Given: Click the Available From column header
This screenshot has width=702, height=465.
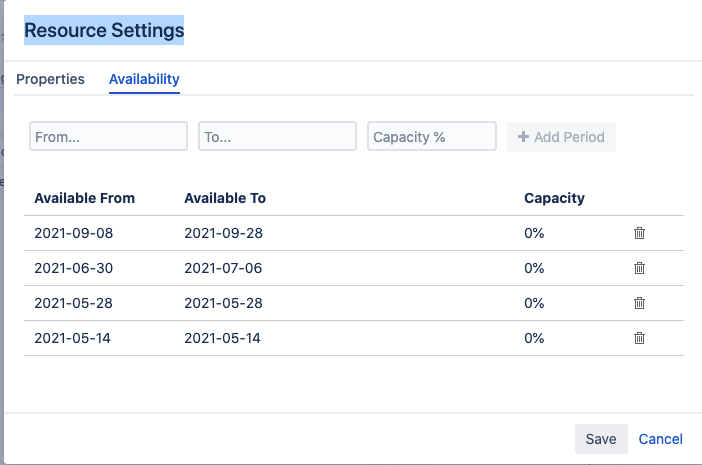Looking at the screenshot, I should point(84,198).
